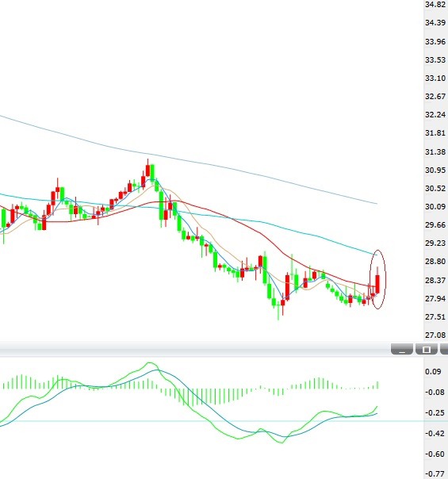Maximize the MACD indicator panel
The height and width of the screenshot is (479, 448).
click(x=427, y=349)
